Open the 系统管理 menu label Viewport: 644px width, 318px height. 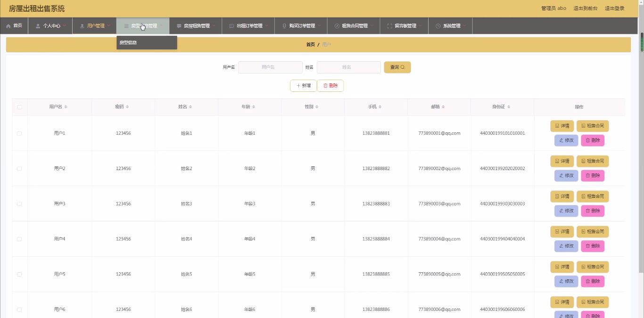[x=452, y=26]
